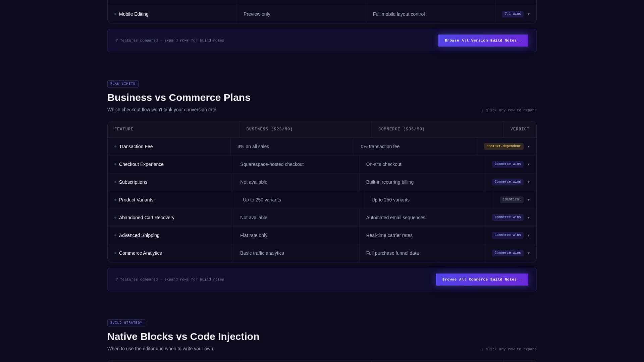This screenshot has height=362, width=644.
Task: Click the 'Preview only' cell
Action: coord(301,14)
